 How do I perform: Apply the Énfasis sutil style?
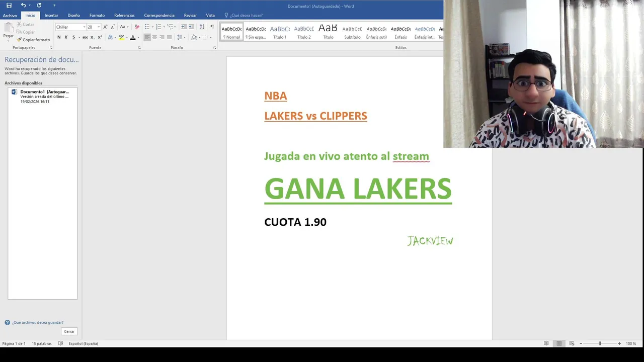tap(376, 32)
